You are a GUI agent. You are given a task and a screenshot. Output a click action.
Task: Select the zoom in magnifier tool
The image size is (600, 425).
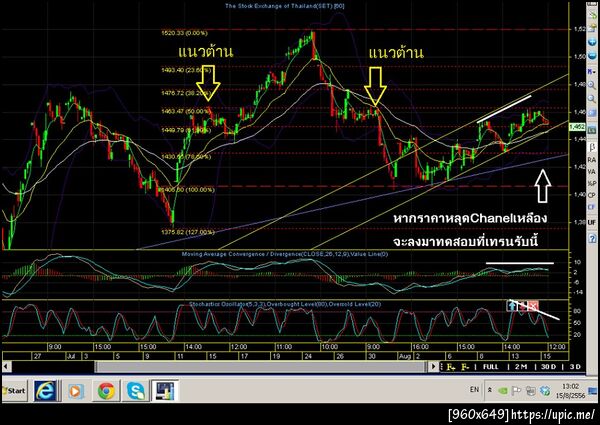coord(592,86)
